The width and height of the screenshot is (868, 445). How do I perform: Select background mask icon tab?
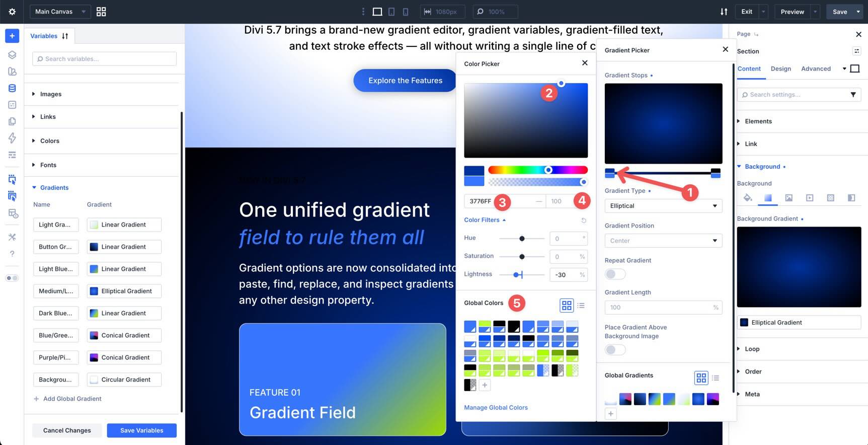point(851,198)
